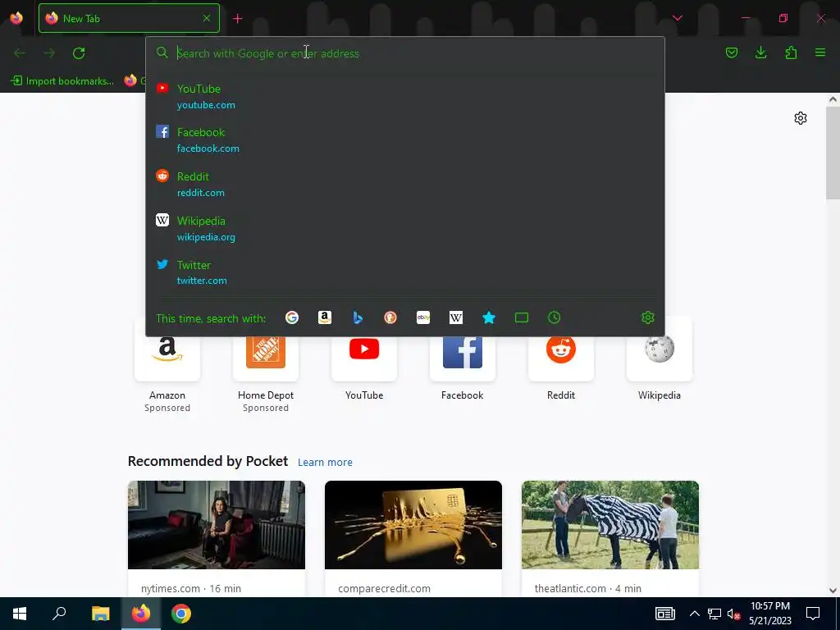Choose Wikipedia suggestion in address dropdown

point(405,228)
